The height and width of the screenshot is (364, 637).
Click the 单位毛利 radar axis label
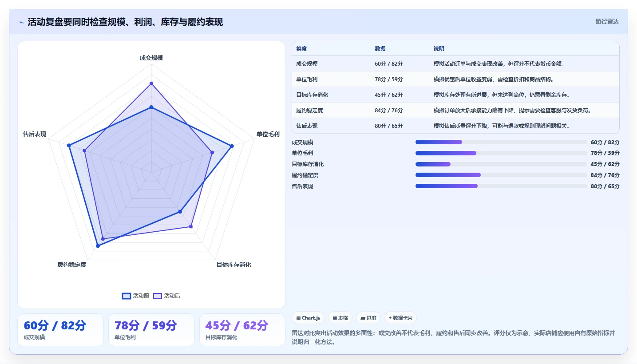click(x=268, y=134)
